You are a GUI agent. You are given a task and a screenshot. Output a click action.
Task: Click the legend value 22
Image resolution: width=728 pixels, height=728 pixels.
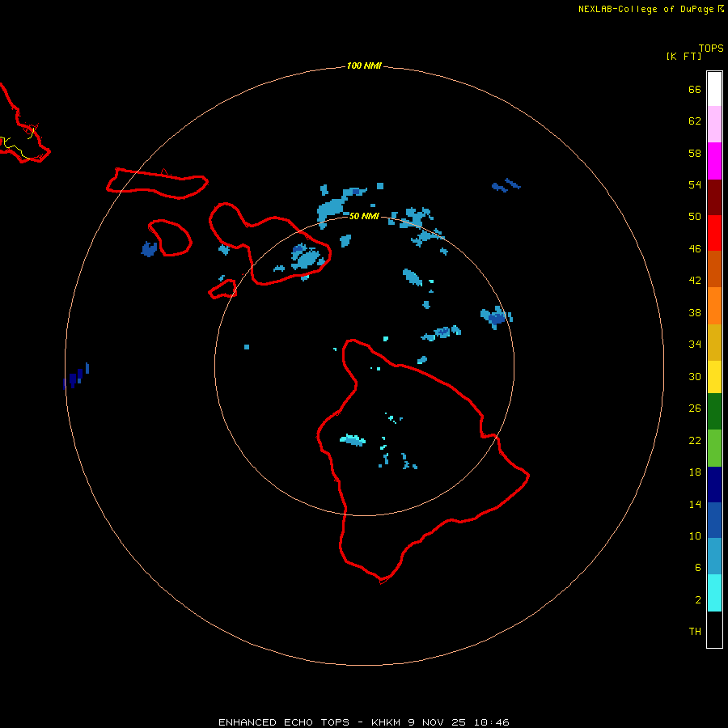click(695, 440)
